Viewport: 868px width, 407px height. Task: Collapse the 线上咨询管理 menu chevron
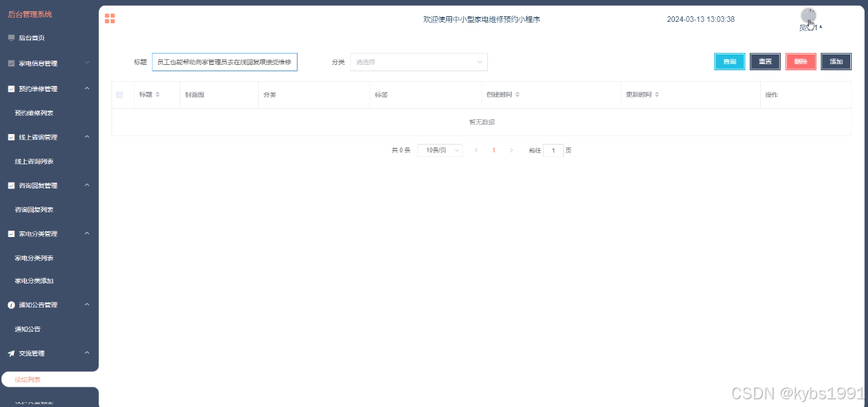[87, 137]
